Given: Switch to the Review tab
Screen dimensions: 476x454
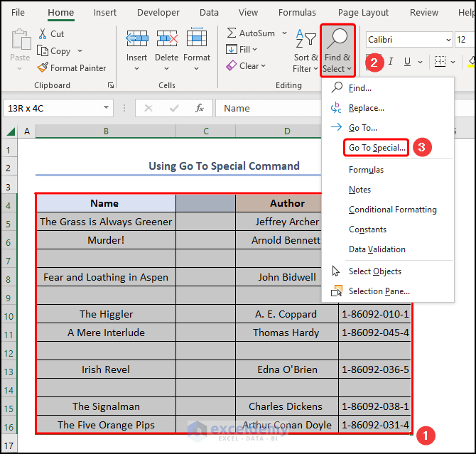Looking at the screenshot, I should (x=424, y=13).
